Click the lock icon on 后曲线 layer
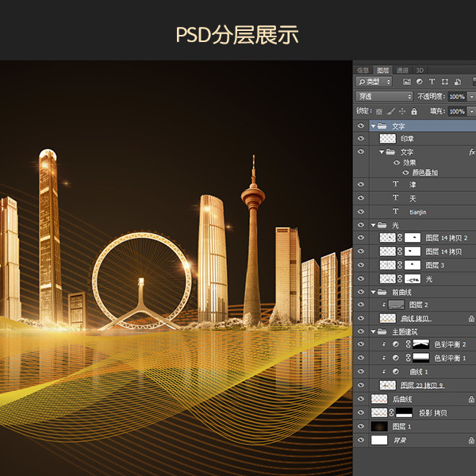This screenshot has height=476, width=476. click(x=471, y=400)
